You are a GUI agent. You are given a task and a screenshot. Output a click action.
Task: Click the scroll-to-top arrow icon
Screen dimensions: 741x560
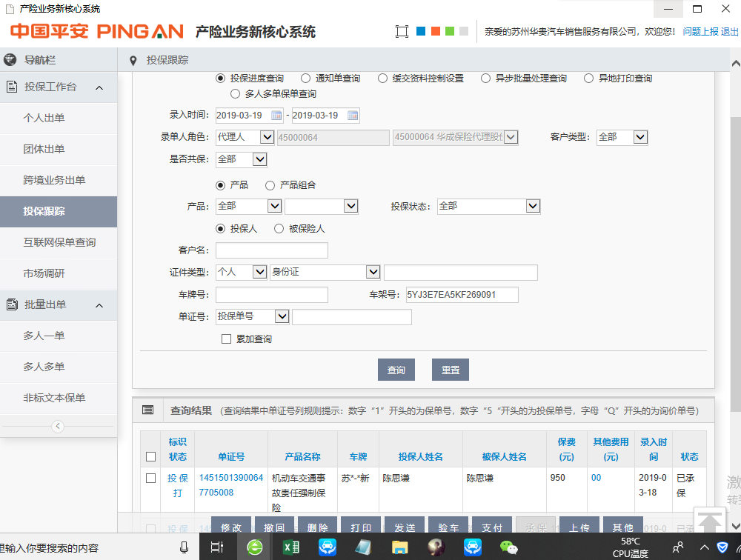pyautogui.click(x=710, y=521)
